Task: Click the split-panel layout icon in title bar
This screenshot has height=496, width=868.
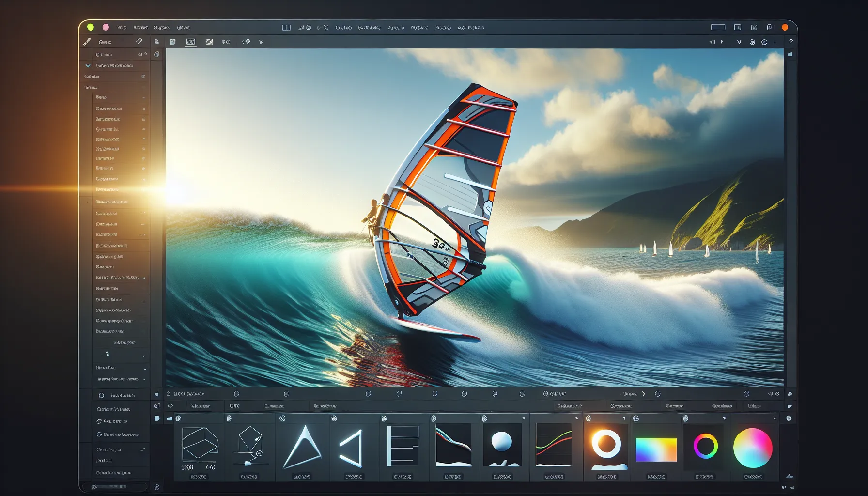Action: click(286, 28)
